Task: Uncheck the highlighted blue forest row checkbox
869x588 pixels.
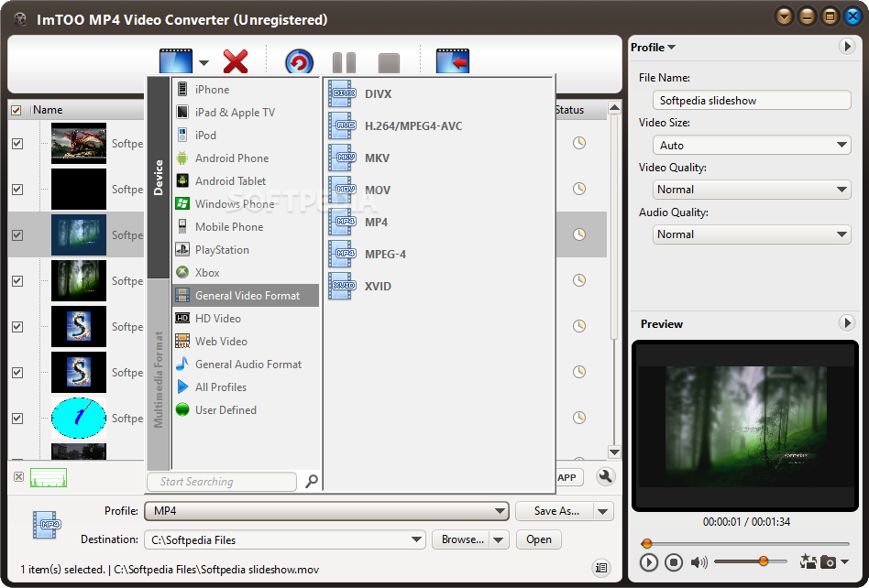Action: pyautogui.click(x=17, y=234)
